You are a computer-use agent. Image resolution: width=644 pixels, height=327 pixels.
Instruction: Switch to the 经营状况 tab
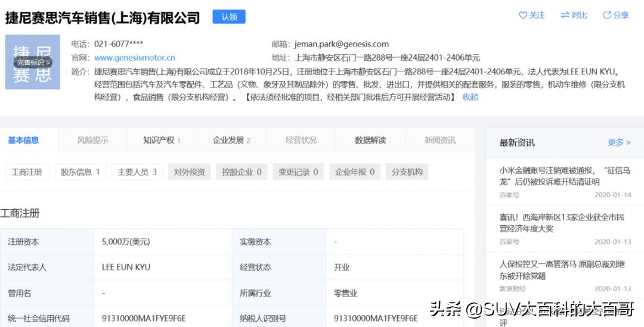coord(301,141)
